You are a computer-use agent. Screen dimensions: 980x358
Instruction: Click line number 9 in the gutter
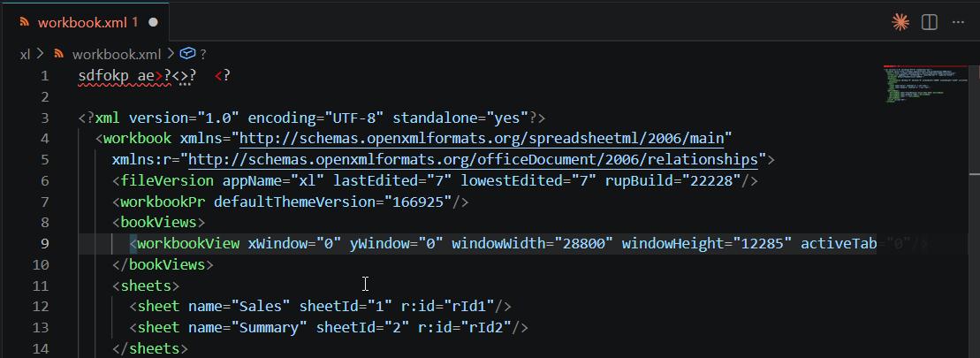point(44,243)
